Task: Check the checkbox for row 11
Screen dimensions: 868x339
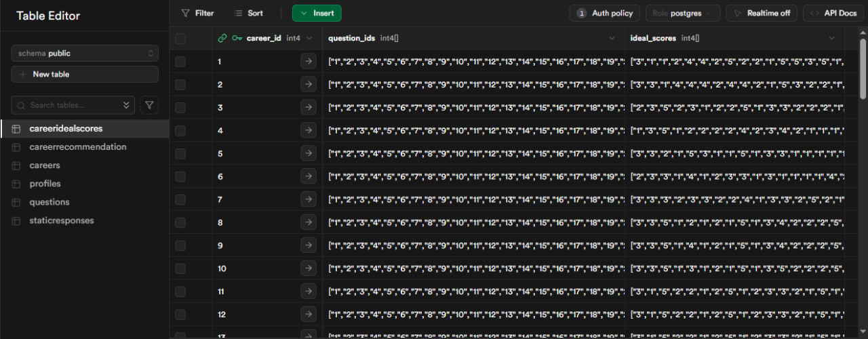Action: (180, 292)
